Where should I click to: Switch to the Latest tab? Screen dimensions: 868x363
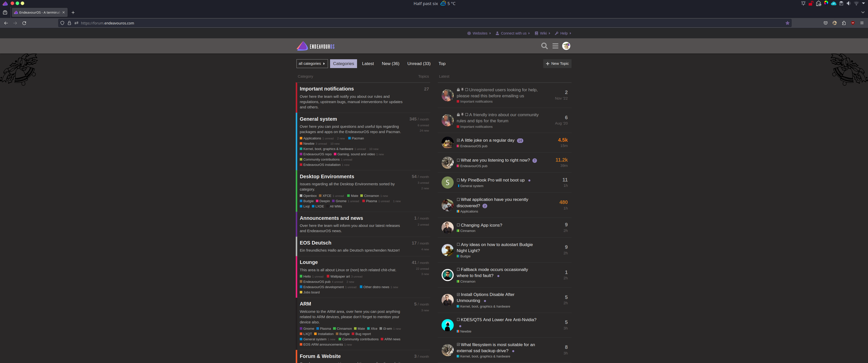click(x=368, y=63)
